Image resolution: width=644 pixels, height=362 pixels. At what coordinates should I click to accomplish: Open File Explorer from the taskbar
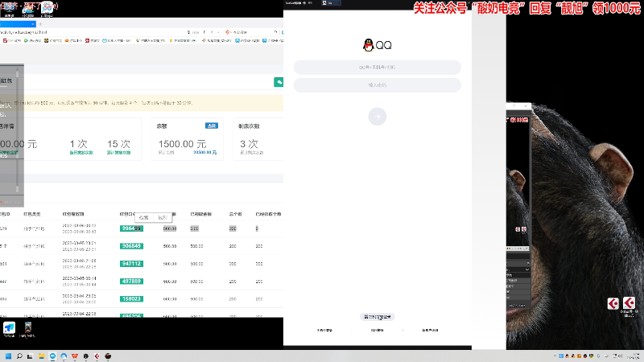42,356
